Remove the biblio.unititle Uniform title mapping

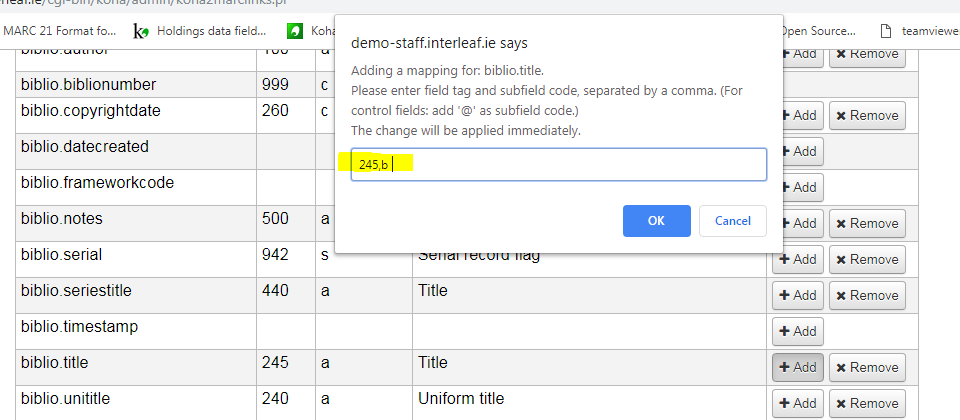pos(867,403)
